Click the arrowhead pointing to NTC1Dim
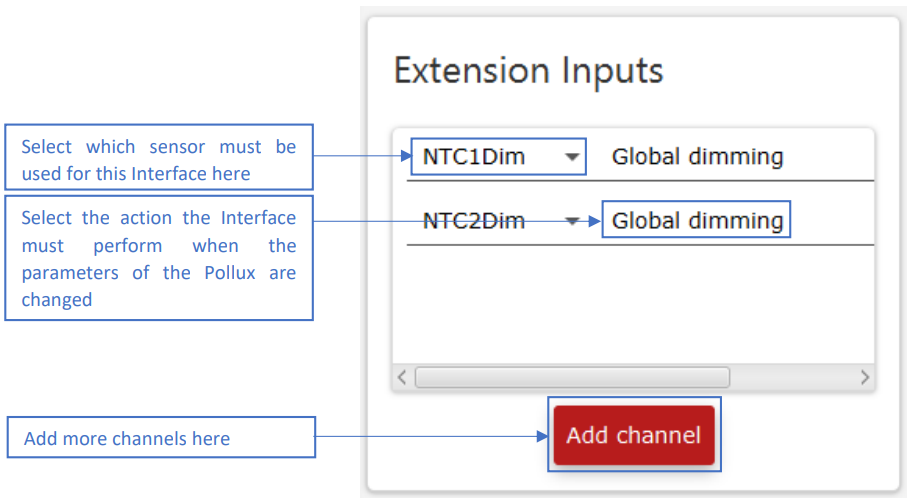 [x=406, y=156]
